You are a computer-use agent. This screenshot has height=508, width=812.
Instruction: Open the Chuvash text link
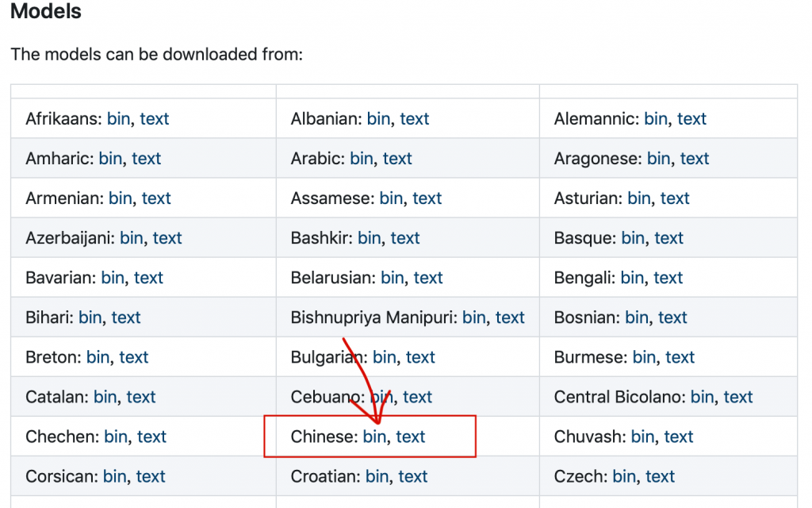tap(679, 437)
